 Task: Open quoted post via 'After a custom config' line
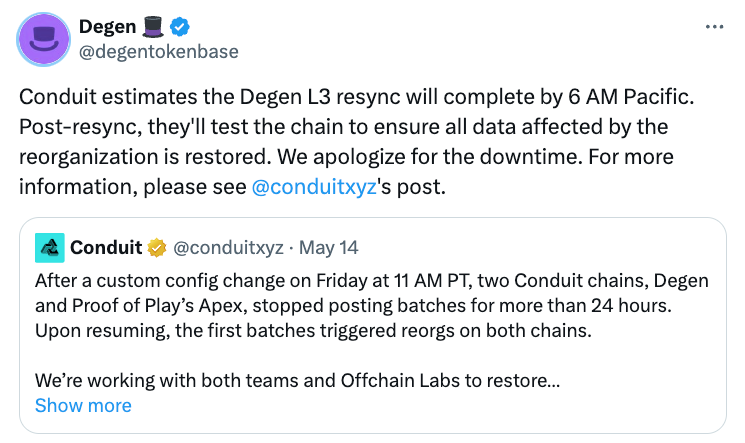[372, 281]
